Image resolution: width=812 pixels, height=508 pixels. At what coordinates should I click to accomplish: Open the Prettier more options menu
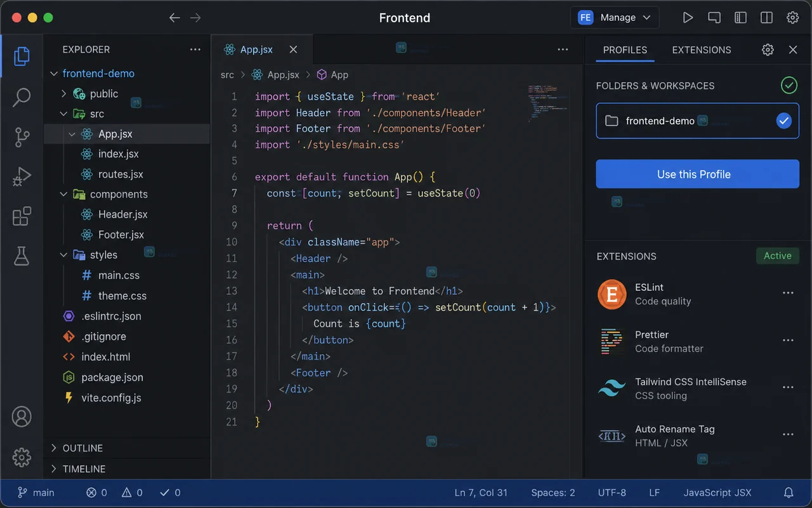pos(788,341)
